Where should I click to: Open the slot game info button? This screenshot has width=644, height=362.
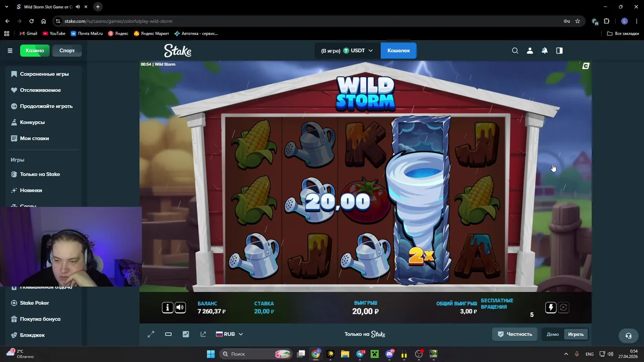[168, 308]
